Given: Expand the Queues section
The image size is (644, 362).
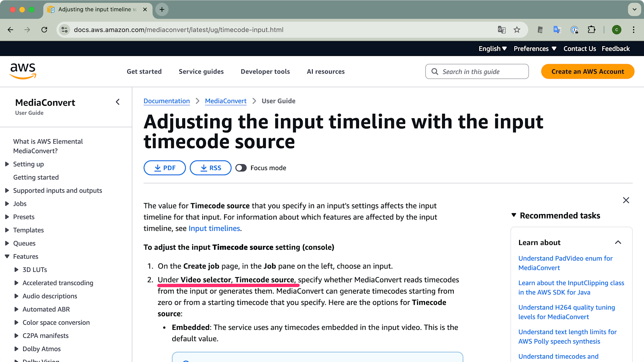Looking at the screenshot, I should [x=7, y=243].
